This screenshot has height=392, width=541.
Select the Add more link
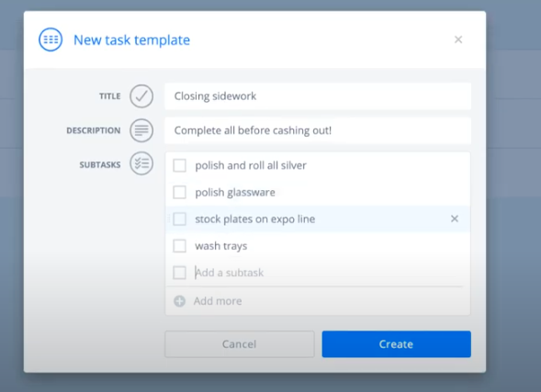point(218,301)
